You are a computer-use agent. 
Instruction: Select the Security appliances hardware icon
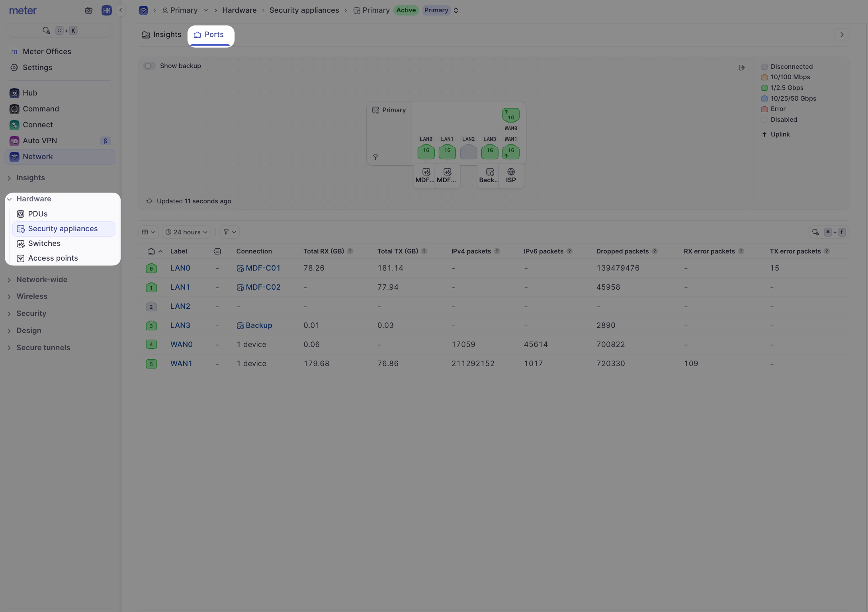(x=20, y=229)
